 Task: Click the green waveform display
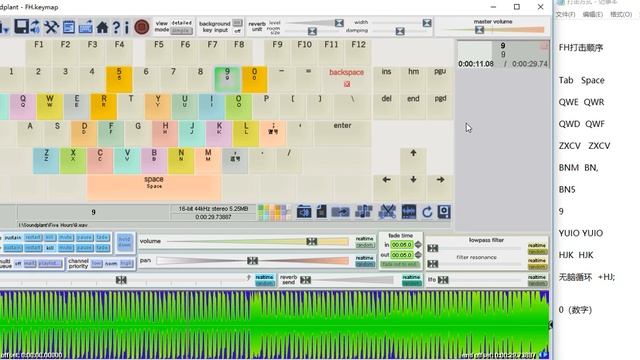point(274,324)
